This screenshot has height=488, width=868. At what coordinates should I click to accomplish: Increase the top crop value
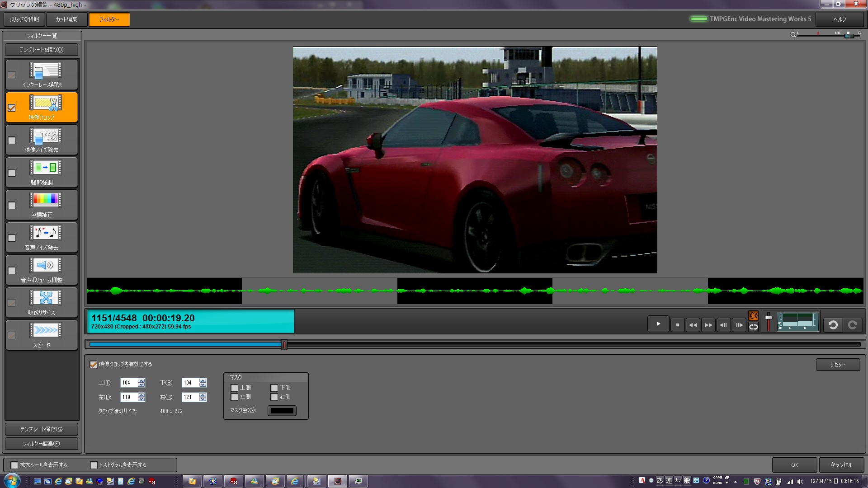(x=142, y=380)
